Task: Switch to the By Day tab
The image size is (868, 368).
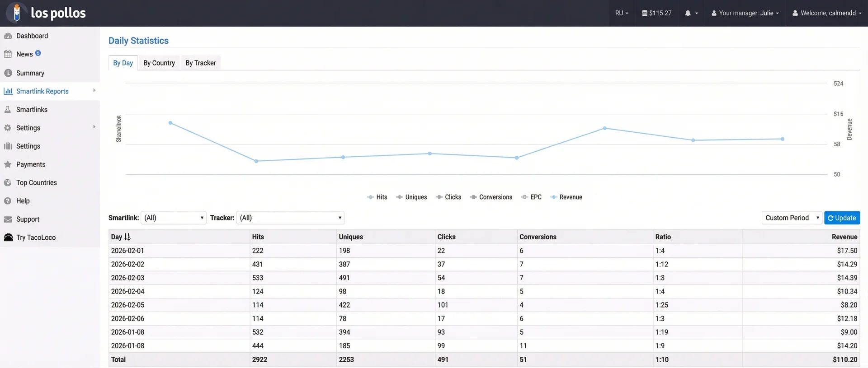Action: click(123, 63)
